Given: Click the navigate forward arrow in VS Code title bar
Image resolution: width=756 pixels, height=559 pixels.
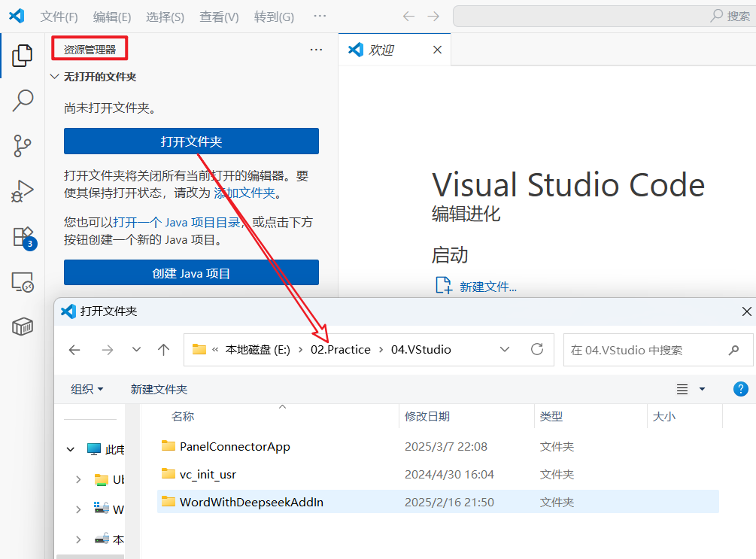Looking at the screenshot, I should click(433, 17).
